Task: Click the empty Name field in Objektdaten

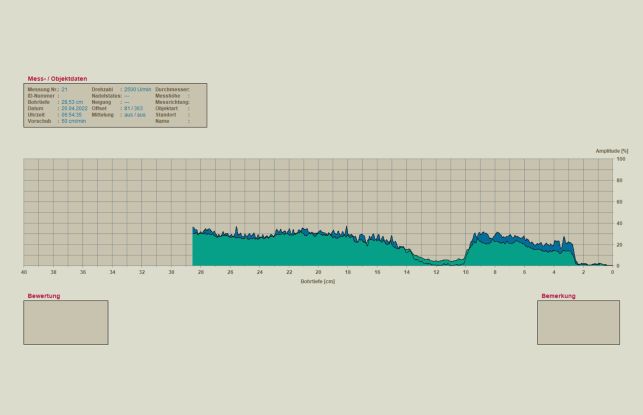Action: (x=196, y=120)
